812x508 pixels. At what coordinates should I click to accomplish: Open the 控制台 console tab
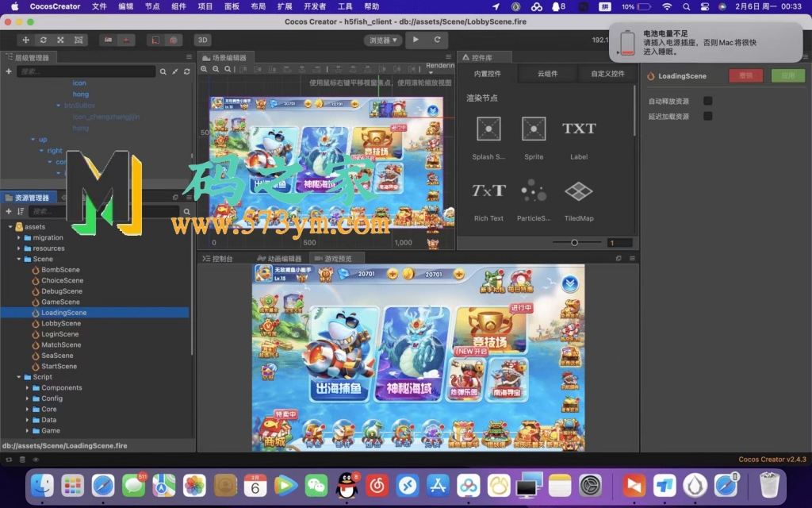(x=217, y=259)
